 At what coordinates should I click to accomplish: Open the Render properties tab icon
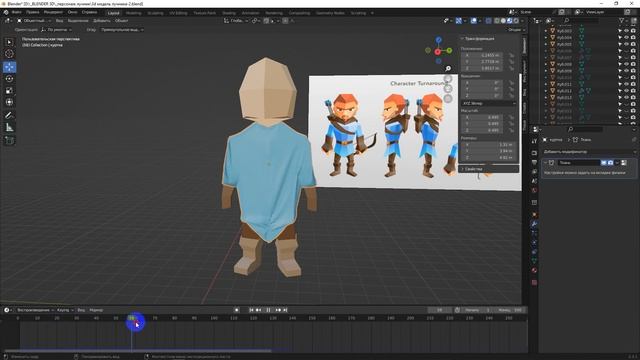[x=534, y=153]
